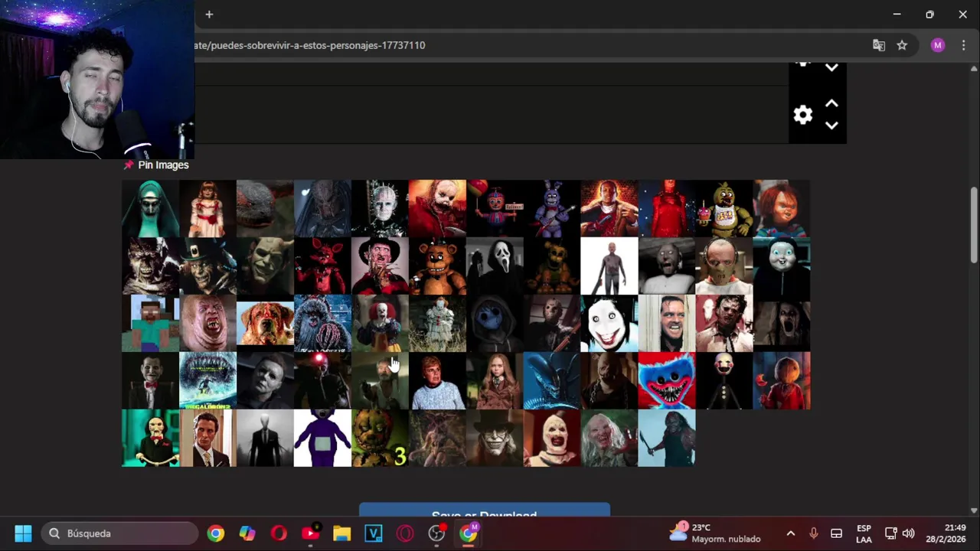The width and height of the screenshot is (980, 551).
Task: Select blue Xenomorph alien thumbnail
Action: pyautogui.click(x=552, y=380)
